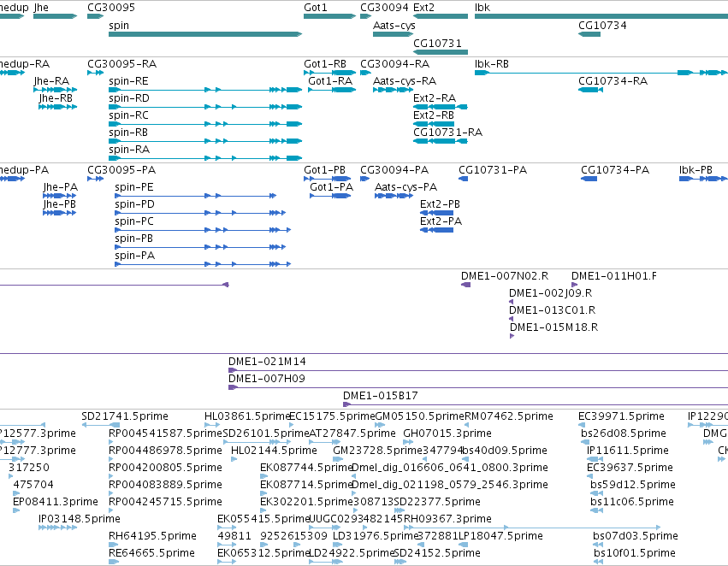Click the RP004541587.5prime EST label
The width and height of the screenshot is (728, 566).
pos(165,433)
